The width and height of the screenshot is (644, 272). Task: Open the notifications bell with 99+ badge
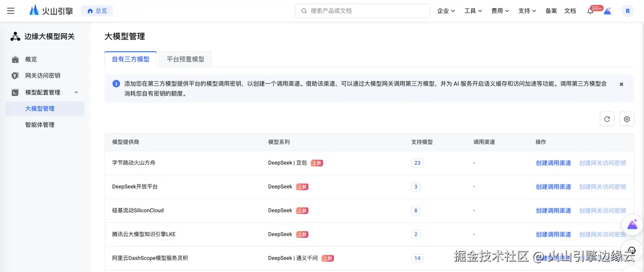click(591, 11)
